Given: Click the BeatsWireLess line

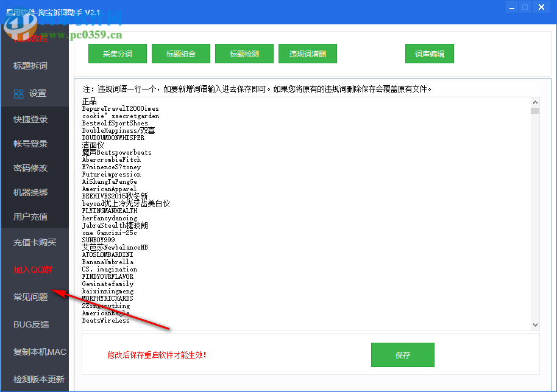Looking at the screenshot, I should click(106, 320).
